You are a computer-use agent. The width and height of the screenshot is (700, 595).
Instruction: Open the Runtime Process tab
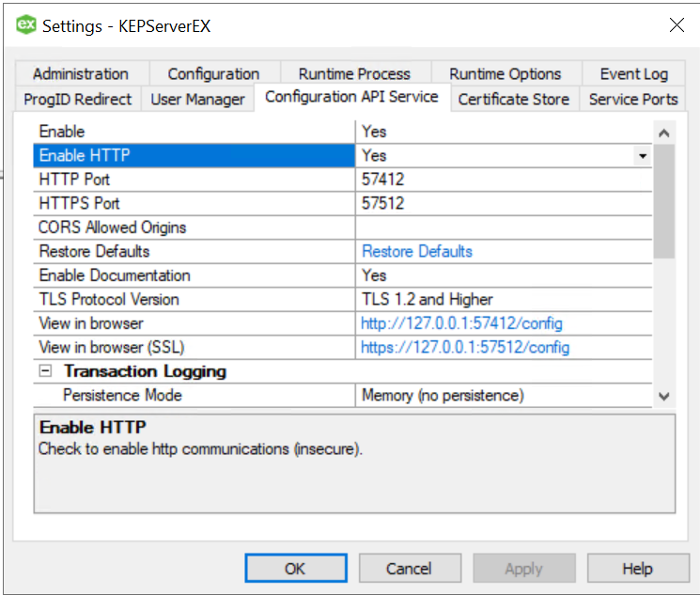(x=354, y=73)
